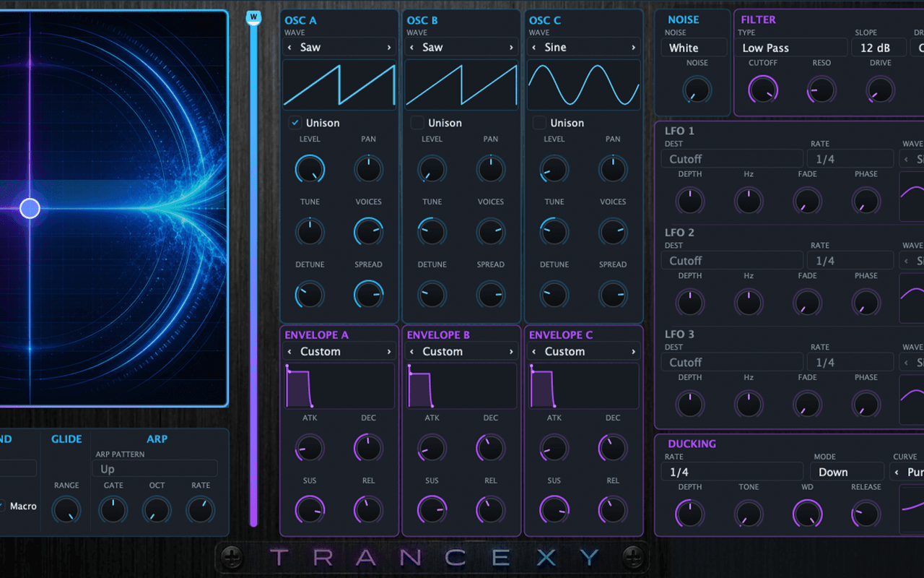Click the Envelope C shape graph
The image size is (924, 578).
[584, 386]
